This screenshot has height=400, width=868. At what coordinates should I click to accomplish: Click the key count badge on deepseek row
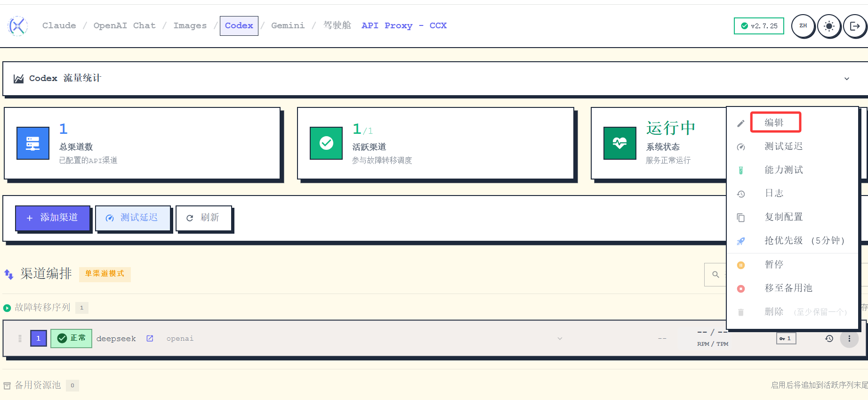[x=786, y=338]
